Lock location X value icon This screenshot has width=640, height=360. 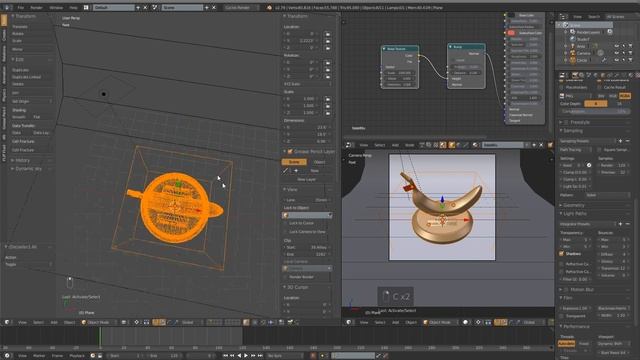tap(327, 34)
